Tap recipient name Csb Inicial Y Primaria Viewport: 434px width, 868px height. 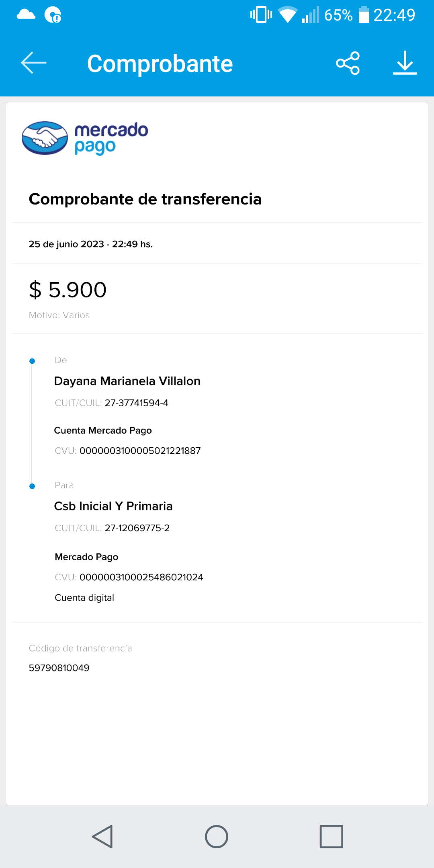pyautogui.click(x=113, y=506)
